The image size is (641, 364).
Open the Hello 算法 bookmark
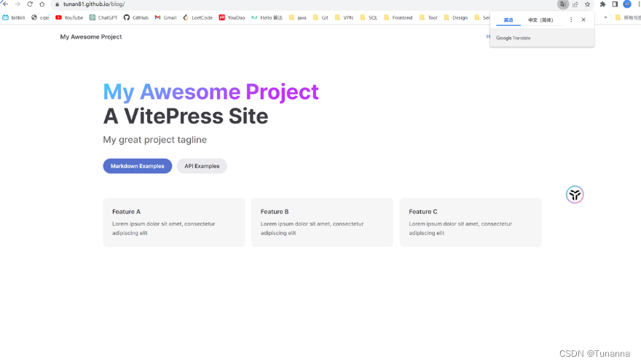tap(267, 17)
